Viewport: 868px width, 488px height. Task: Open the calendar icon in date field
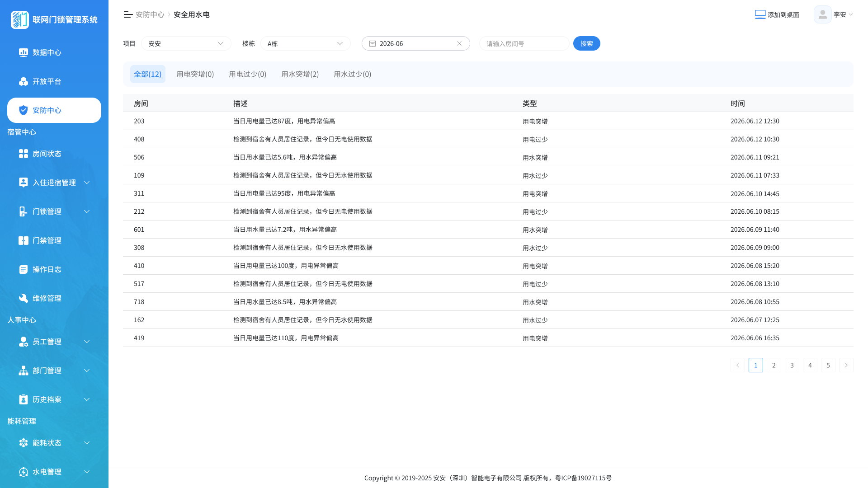[373, 43]
